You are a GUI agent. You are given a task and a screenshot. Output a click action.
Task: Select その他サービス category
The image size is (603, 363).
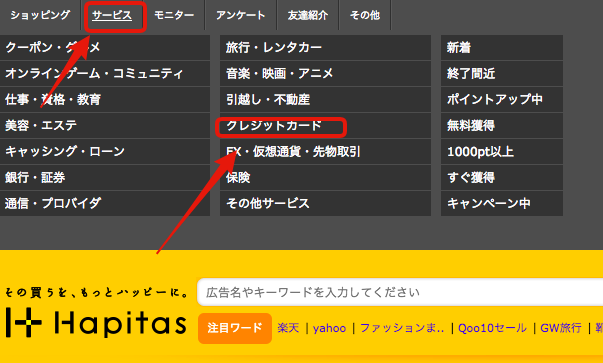point(325,203)
